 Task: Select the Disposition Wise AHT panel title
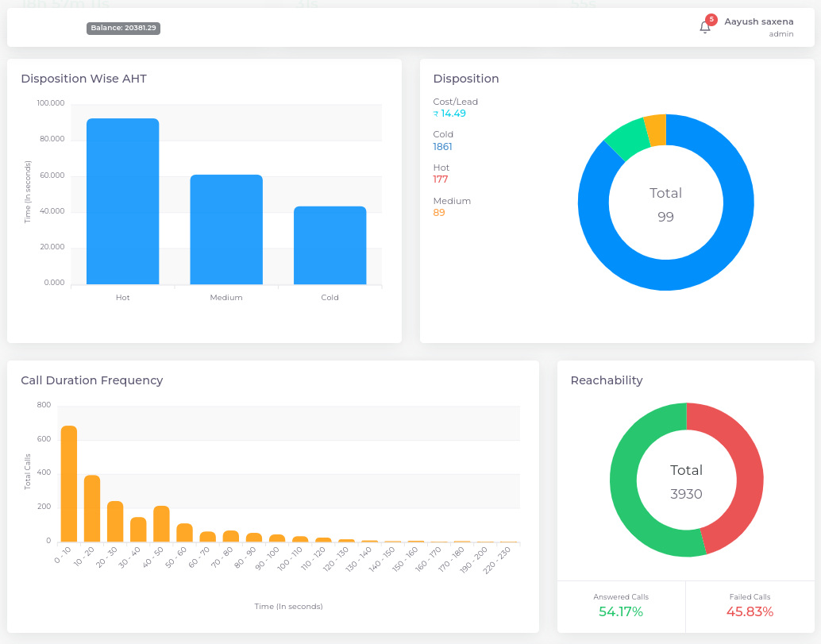click(83, 79)
